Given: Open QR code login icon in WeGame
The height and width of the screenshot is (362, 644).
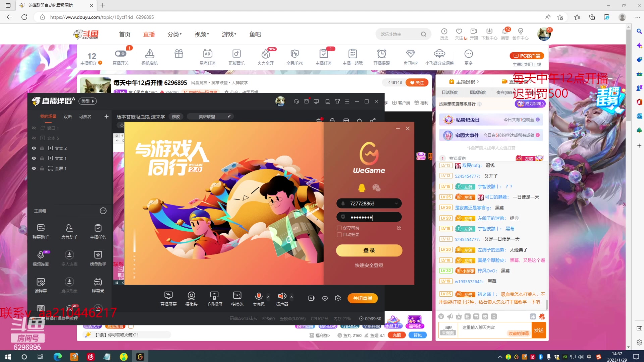Looking at the screenshot, I should pyautogui.click(x=399, y=228).
